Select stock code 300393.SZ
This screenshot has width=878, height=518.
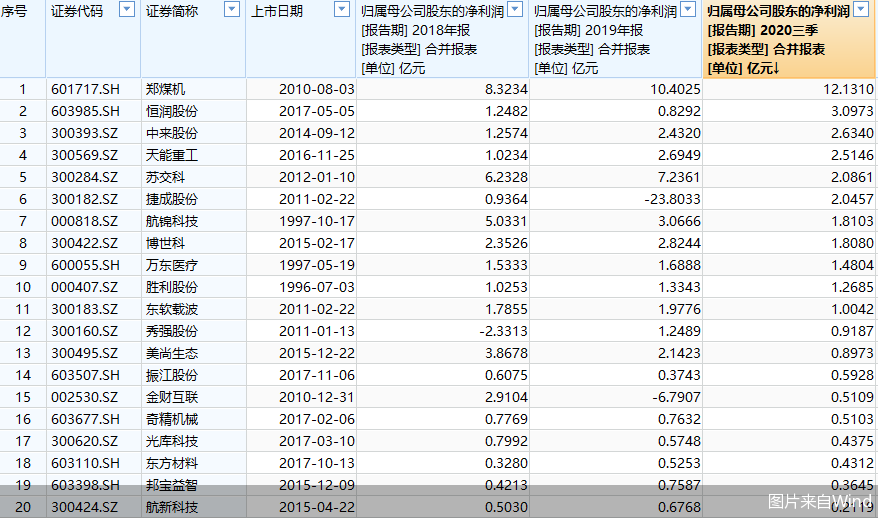point(85,133)
